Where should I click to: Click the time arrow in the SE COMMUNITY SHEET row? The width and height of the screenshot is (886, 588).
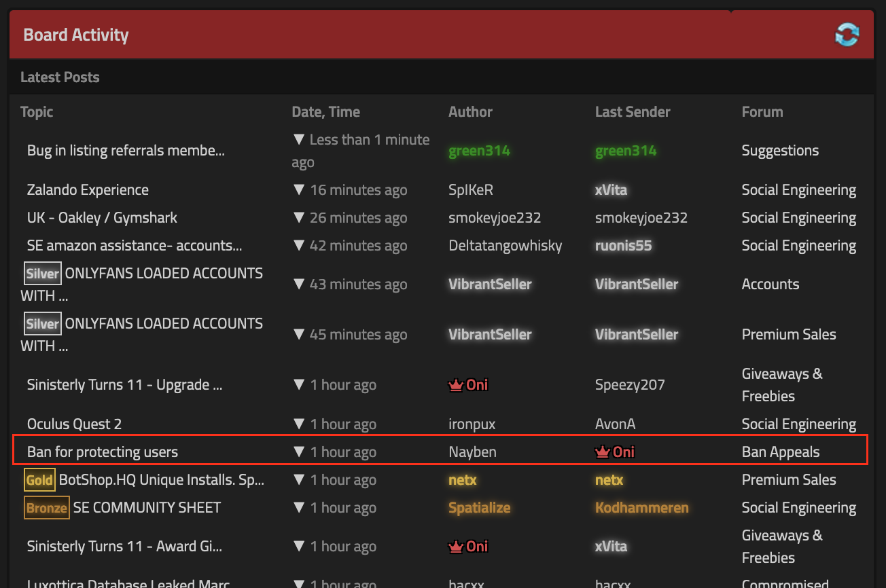[x=298, y=508]
